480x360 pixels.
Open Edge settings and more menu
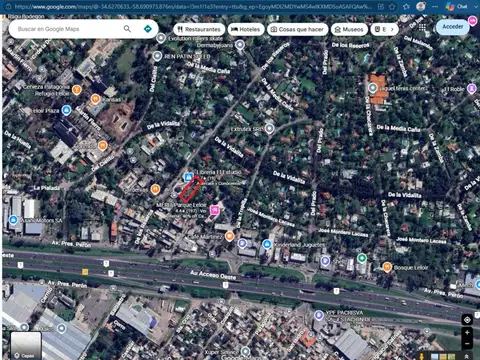click(x=435, y=6)
